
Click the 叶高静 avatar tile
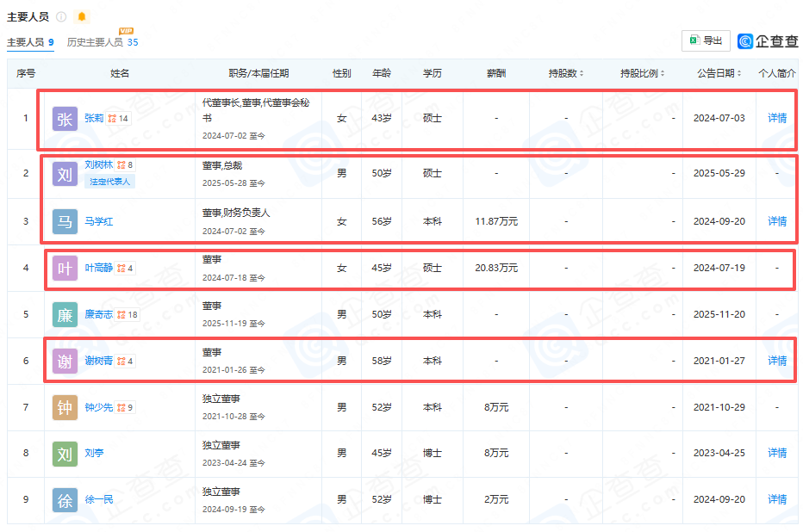[x=65, y=269]
